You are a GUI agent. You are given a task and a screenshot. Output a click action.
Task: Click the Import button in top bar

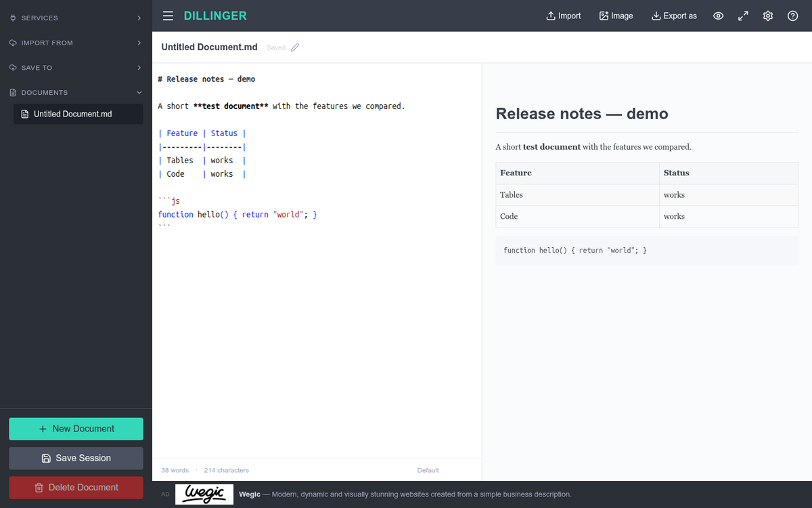click(x=563, y=16)
